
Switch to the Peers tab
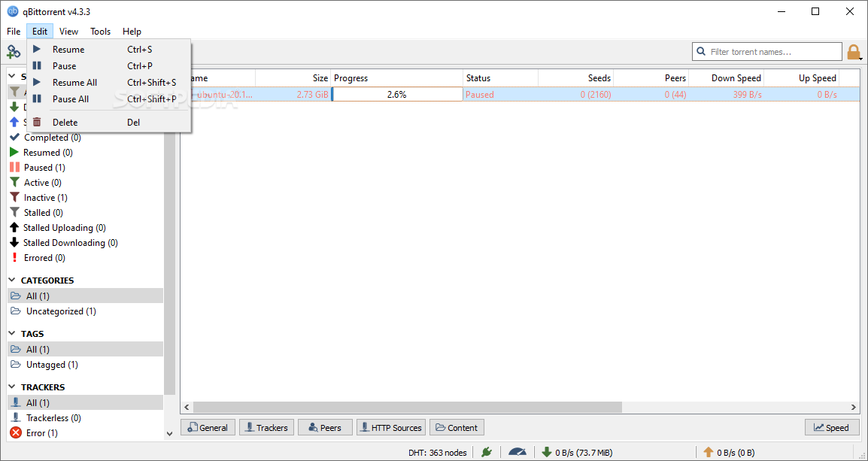(x=325, y=427)
